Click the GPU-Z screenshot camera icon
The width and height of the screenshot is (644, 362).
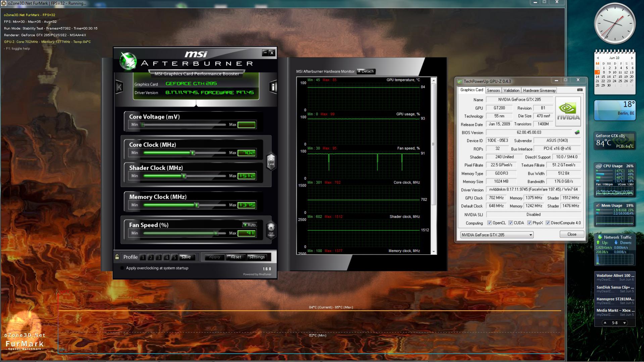[x=580, y=90]
